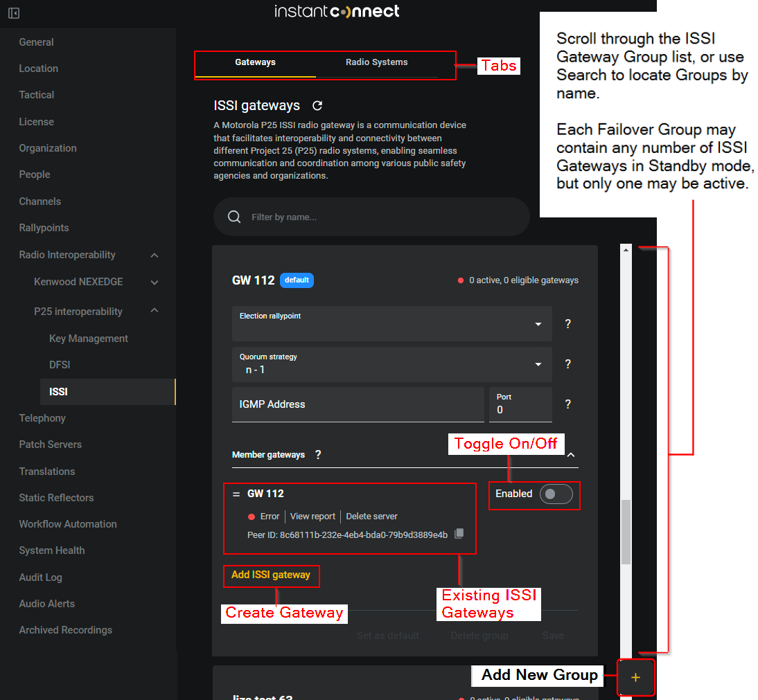This screenshot has width=758, height=700.
Task: Click Add ISSI gateway
Action: pos(271,575)
